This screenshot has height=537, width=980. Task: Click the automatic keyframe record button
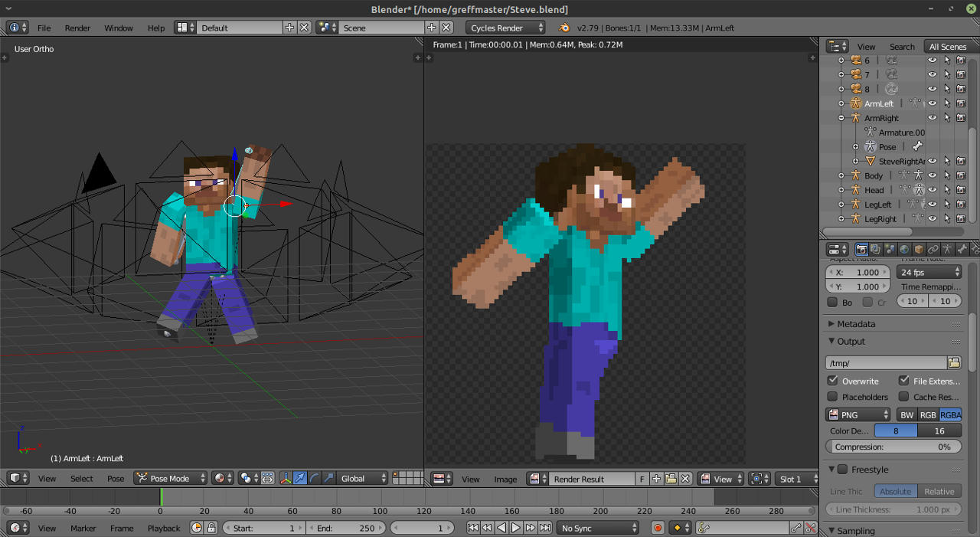click(657, 527)
